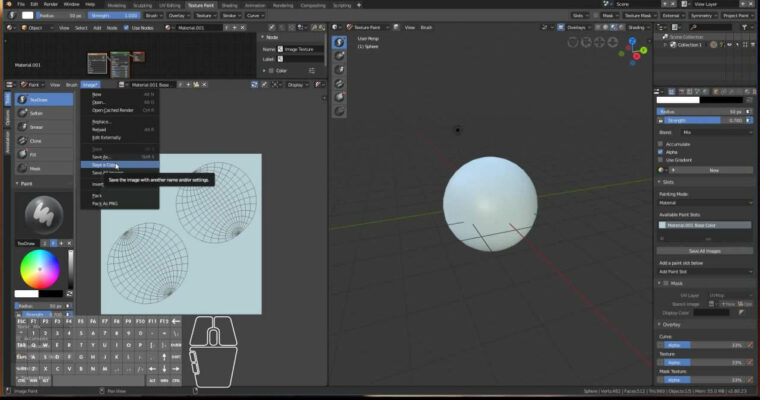Select the Mask tool in image editor toolbar
Image resolution: width=760 pixels, height=400 pixels.
(x=44, y=168)
